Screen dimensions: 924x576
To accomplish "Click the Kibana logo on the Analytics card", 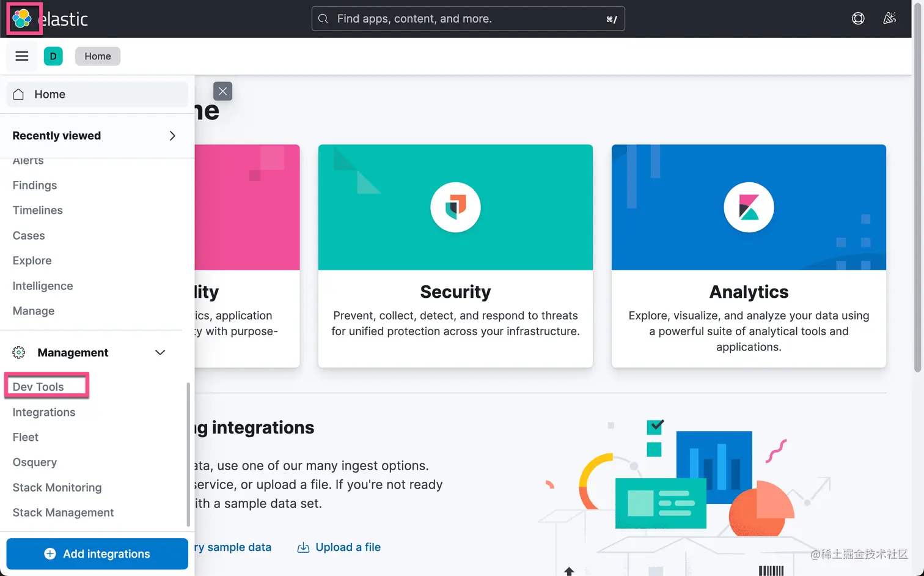I will click(x=748, y=207).
